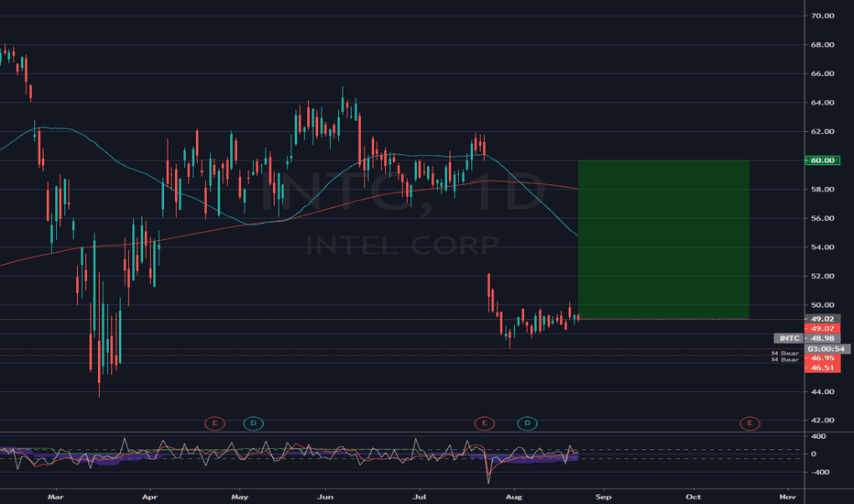
Task: Click the red 49.02 price label
Action: pyautogui.click(x=823, y=329)
